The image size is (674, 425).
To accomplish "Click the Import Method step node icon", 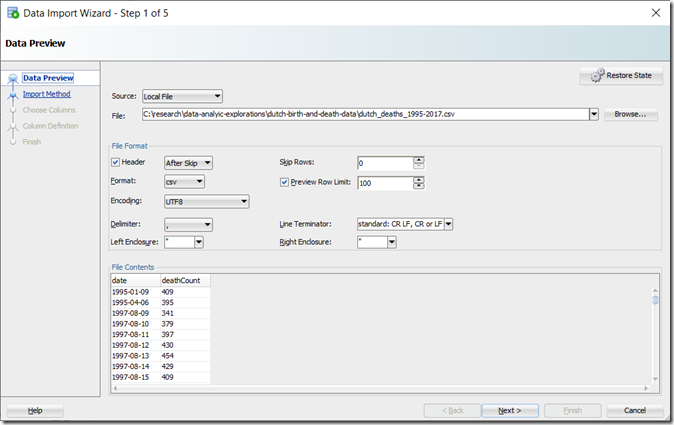I will click(x=13, y=95).
